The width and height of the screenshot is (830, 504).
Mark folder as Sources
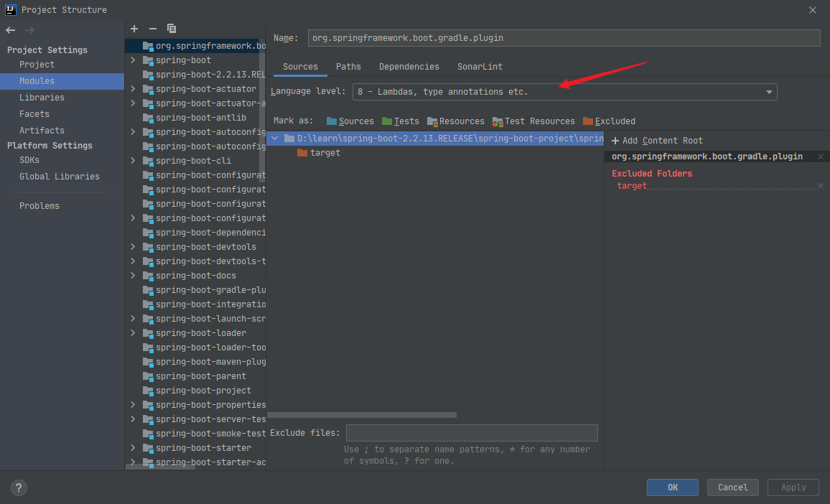(x=350, y=121)
